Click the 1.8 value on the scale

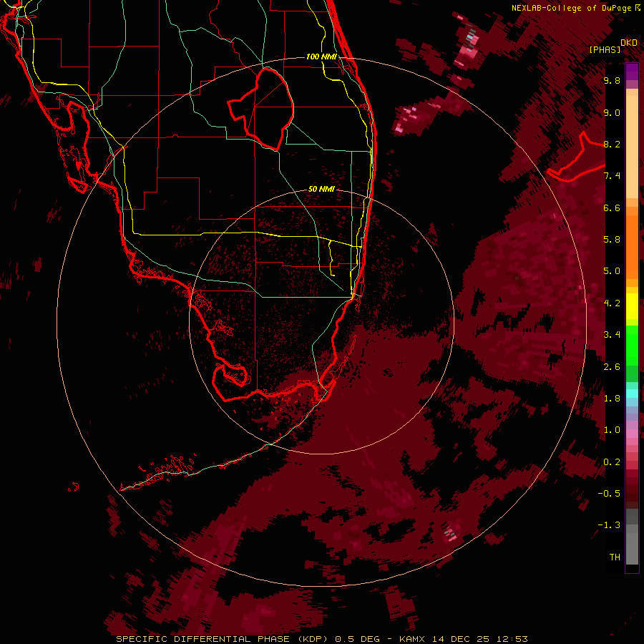coord(612,399)
